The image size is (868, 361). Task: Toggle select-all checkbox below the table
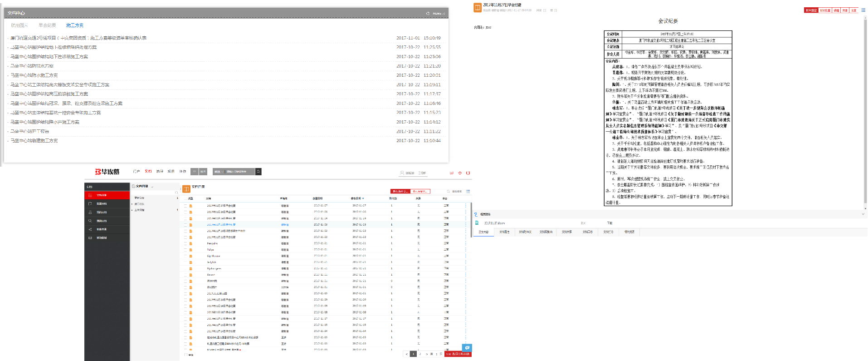point(185,355)
